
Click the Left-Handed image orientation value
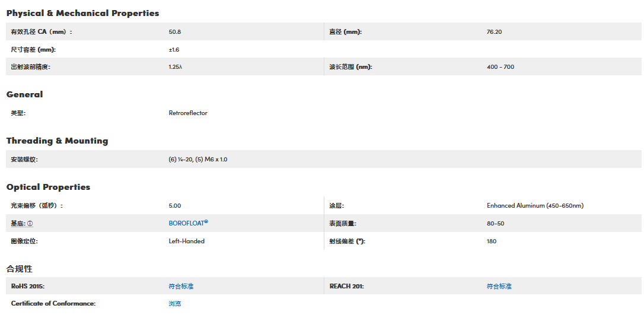click(x=186, y=241)
